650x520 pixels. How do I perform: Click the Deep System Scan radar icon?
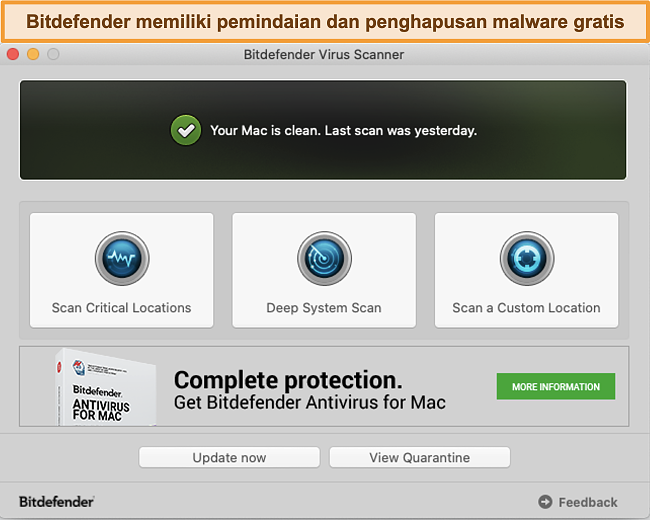click(x=324, y=258)
